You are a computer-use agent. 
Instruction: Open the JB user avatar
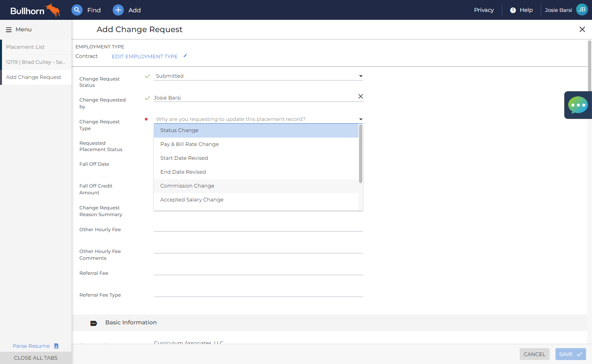point(582,10)
